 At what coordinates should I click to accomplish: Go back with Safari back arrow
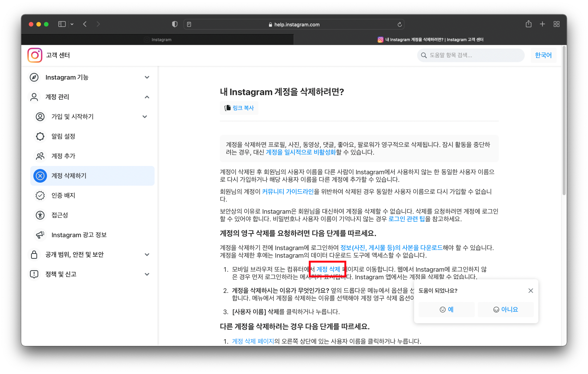click(x=85, y=24)
